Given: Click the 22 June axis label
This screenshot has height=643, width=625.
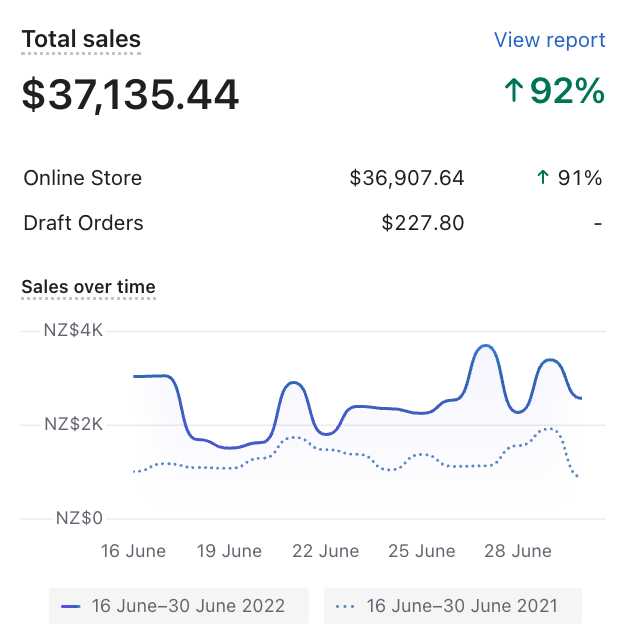Looking at the screenshot, I should 326,551.
